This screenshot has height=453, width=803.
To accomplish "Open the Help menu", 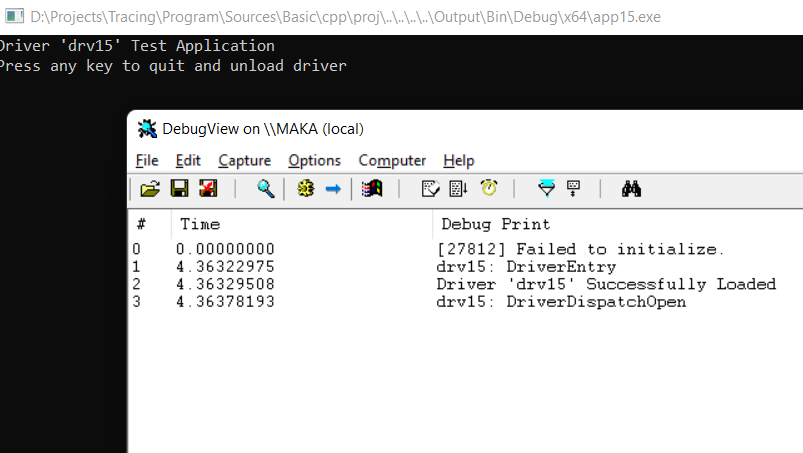I will [x=459, y=161].
